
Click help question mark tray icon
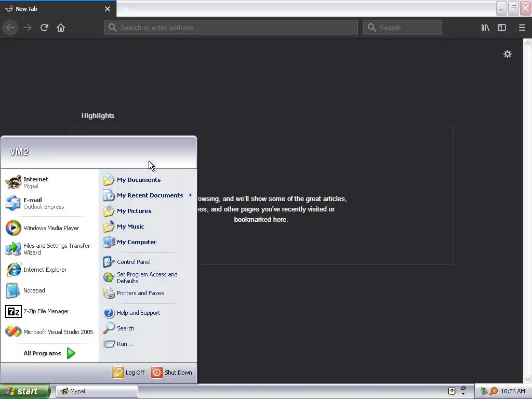451,391
